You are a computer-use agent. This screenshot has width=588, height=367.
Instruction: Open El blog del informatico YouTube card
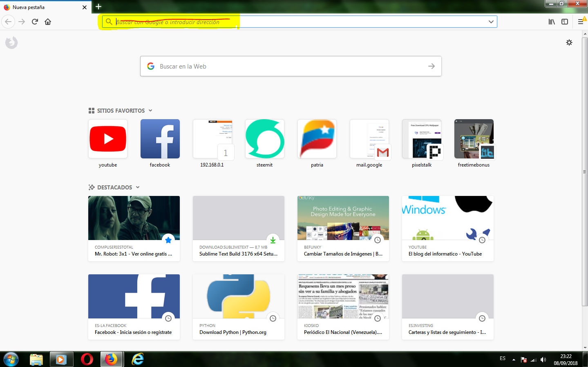click(x=448, y=229)
